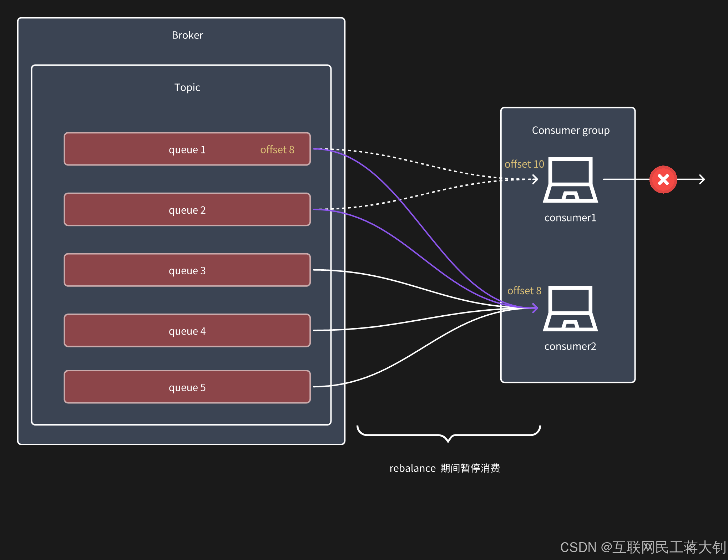Click the Broker title text
The height and width of the screenshot is (560, 728).
pos(187,35)
